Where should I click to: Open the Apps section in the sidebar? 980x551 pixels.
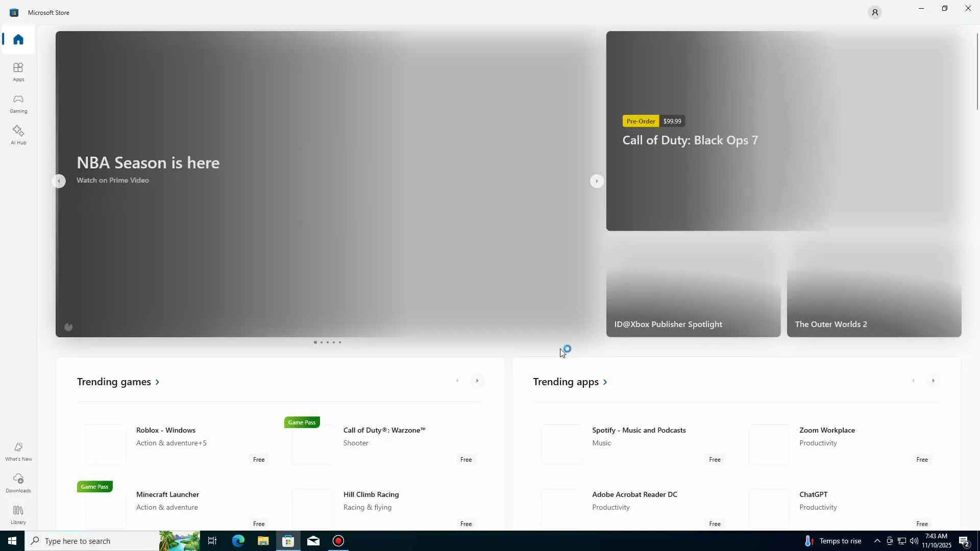click(18, 71)
